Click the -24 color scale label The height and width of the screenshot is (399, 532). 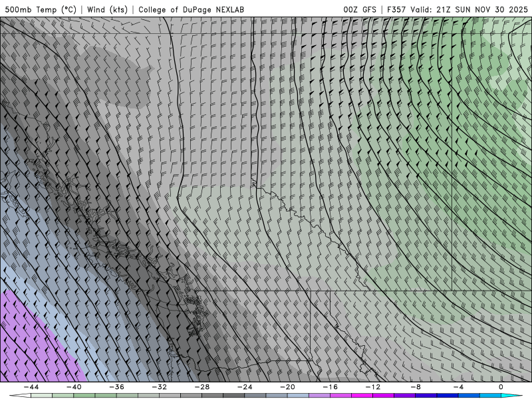click(x=245, y=387)
